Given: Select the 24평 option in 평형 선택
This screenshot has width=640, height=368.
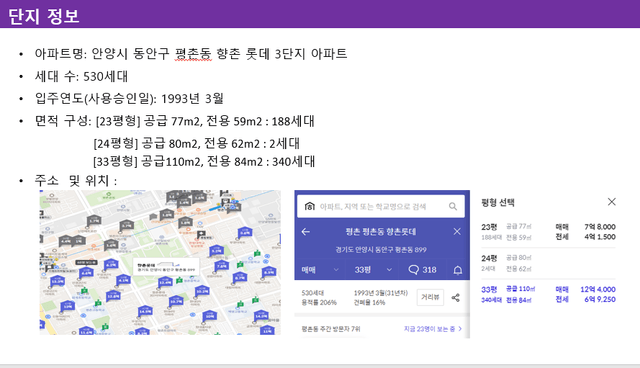Looking at the screenshot, I should pos(548,263).
